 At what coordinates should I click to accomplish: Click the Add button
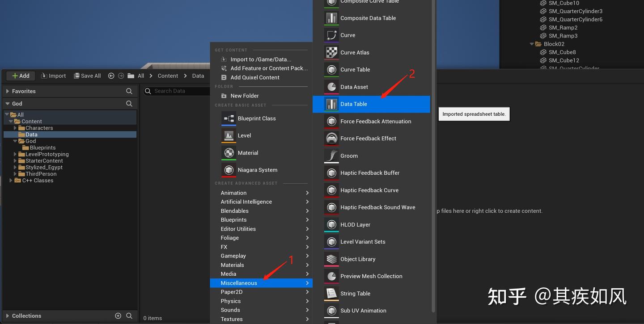point(21,76)
